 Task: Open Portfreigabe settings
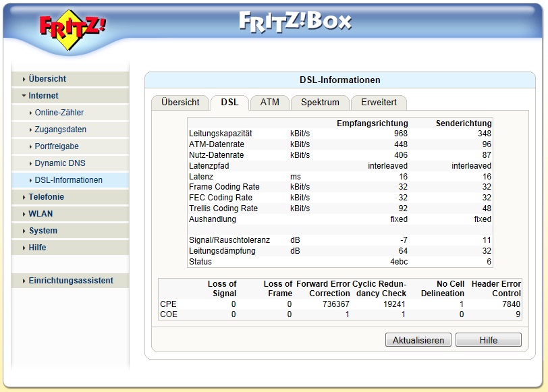point(70,146)
